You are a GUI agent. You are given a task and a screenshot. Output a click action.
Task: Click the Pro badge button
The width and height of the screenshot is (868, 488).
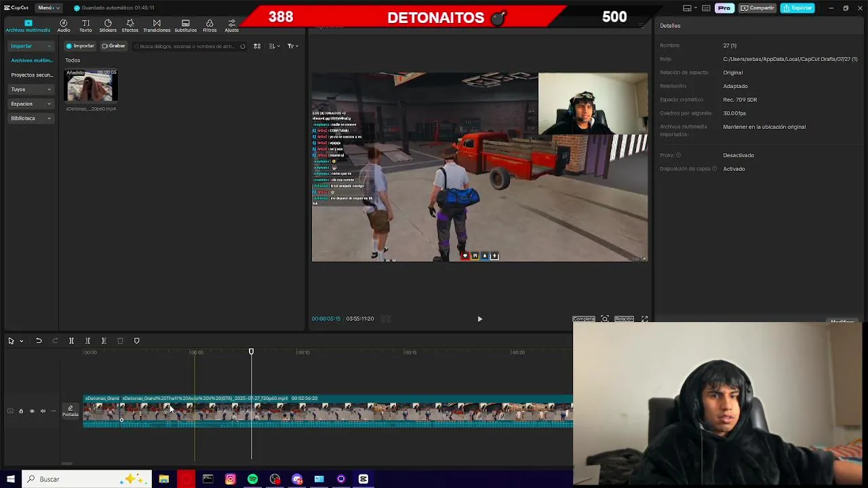tap(724, 8)
